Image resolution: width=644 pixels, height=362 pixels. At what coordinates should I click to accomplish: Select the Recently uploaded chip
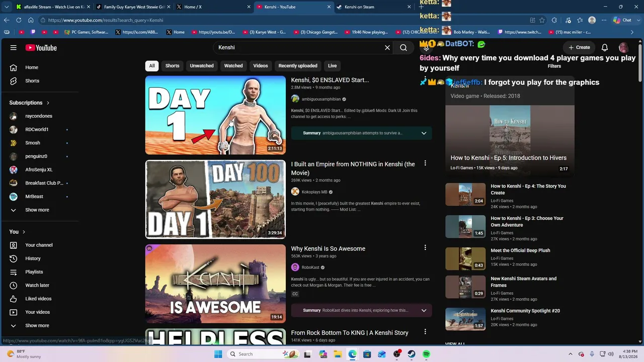pos(298,66)
